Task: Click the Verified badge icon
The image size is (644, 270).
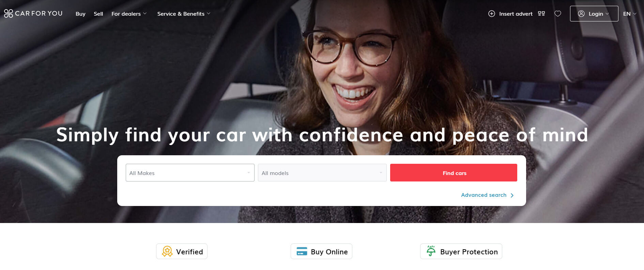Action: [167, 251]
